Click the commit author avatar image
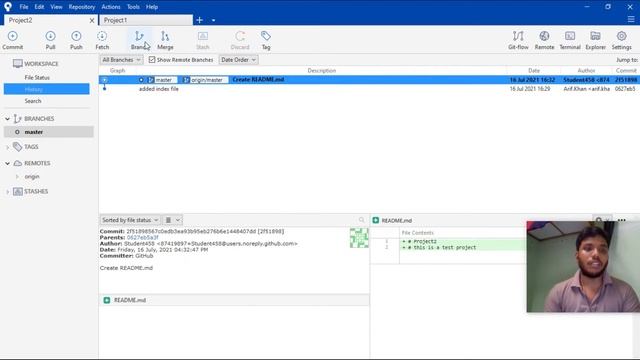Image resolution: width=640 pixels, height=360 pixels. pos(359,238)
